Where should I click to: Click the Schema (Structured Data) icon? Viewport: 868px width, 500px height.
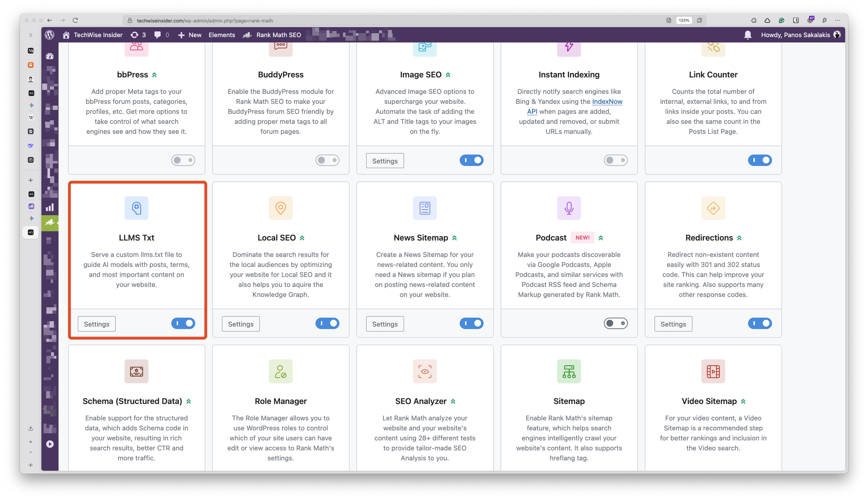pos(136,371)
